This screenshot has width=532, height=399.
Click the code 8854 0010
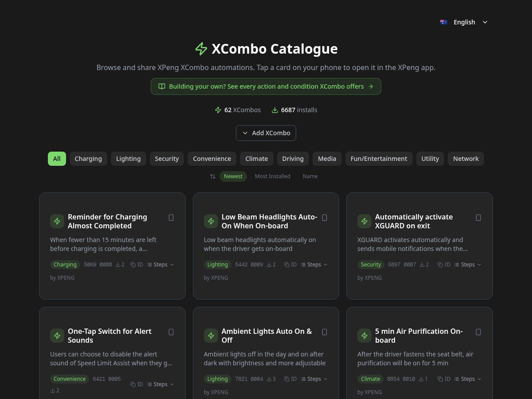pos(401,379)
